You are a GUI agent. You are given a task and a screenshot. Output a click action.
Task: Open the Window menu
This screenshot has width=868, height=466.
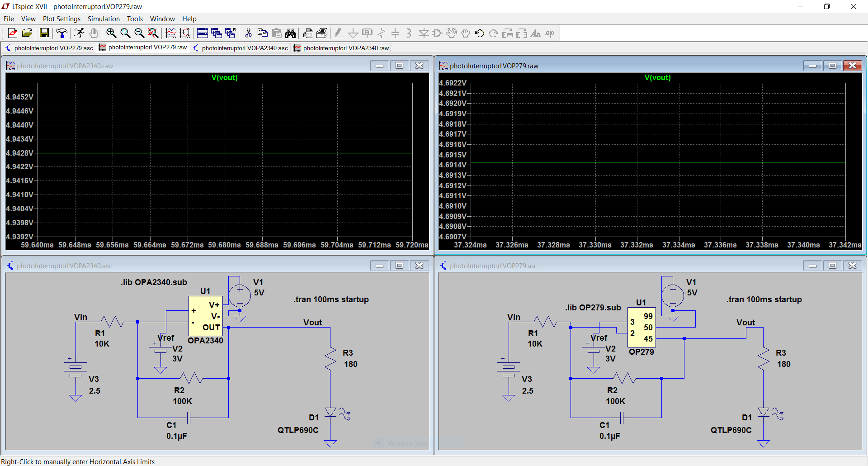[x=162, y=19]
